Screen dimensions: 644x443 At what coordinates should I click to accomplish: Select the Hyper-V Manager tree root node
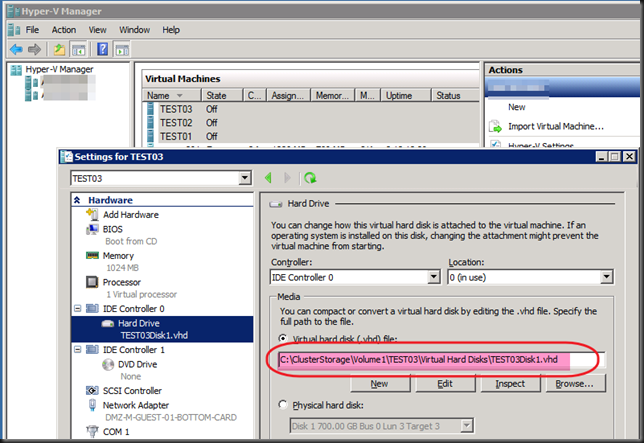[59, 69]
